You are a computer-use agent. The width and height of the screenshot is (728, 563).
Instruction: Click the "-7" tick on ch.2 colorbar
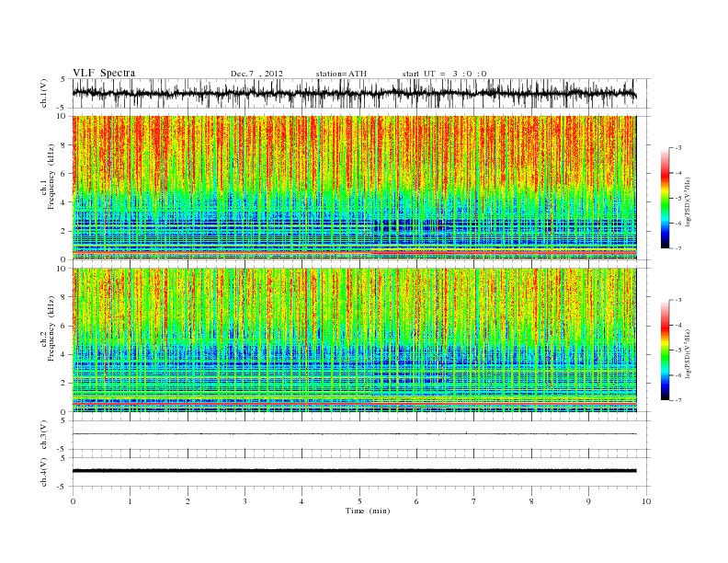point(678,400)
